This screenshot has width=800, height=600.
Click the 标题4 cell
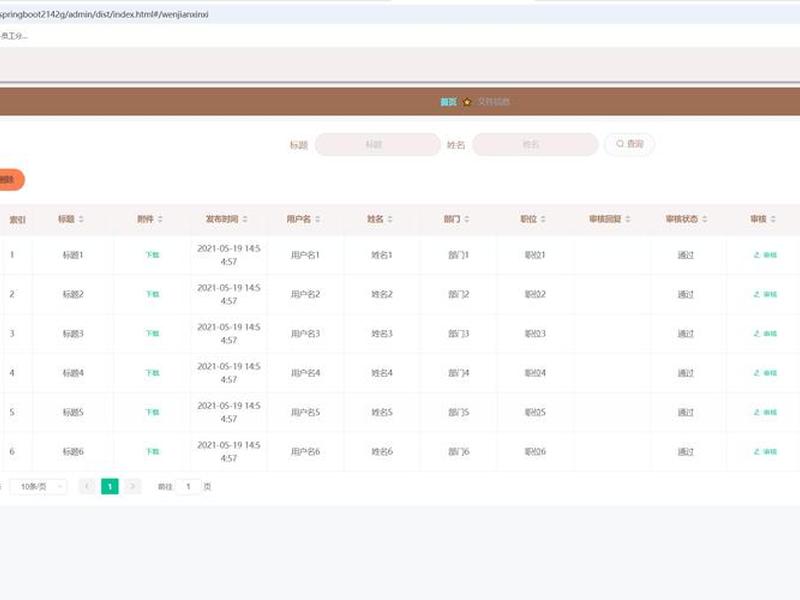(x=73, y=373)
